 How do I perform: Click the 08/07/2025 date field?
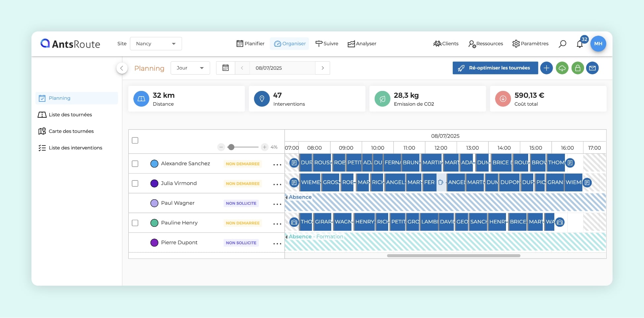coord(282,68)
